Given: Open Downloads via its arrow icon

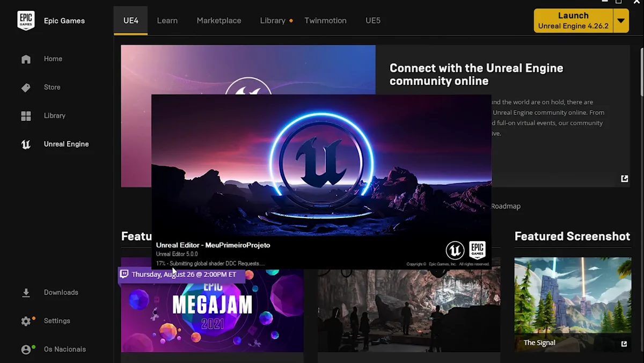Looking at the screenshot, I should [26, 293].
